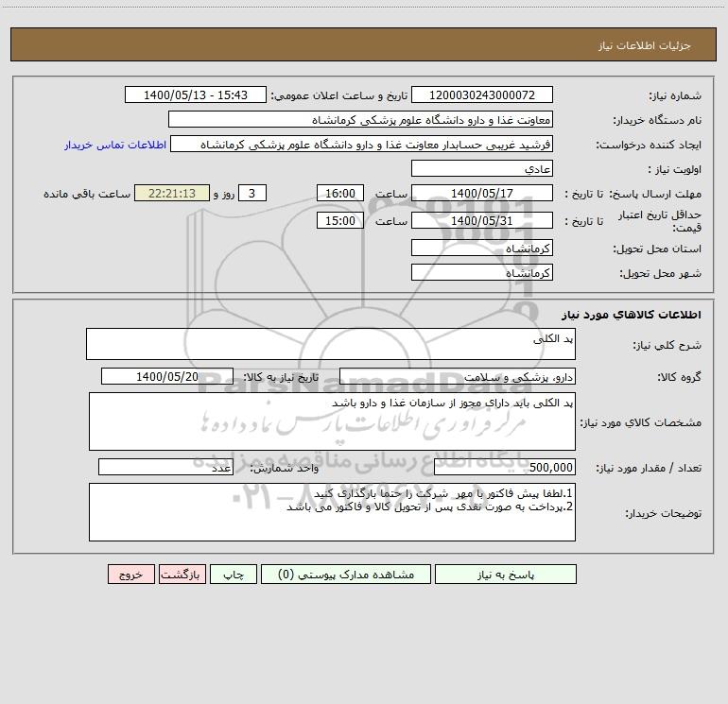Click the 'خروج' exit button
This screenshot has width=728, height=704.
pyautogui.click(x=130, y=574)
